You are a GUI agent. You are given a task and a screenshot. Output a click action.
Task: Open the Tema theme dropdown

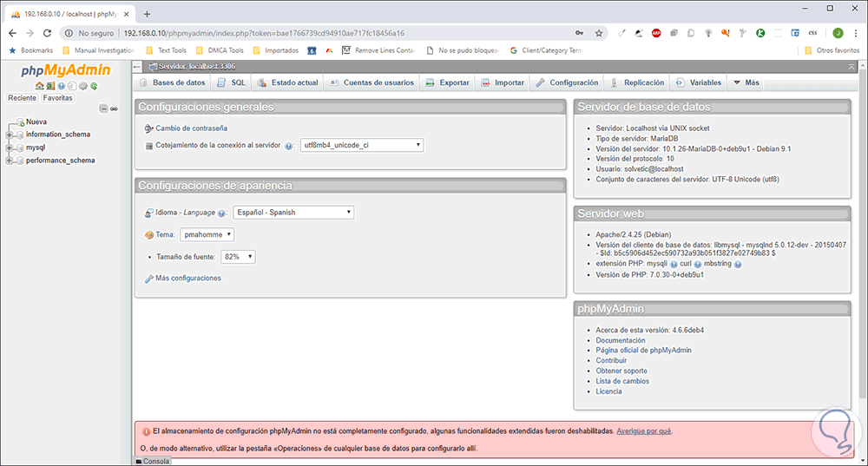point(207,234)
